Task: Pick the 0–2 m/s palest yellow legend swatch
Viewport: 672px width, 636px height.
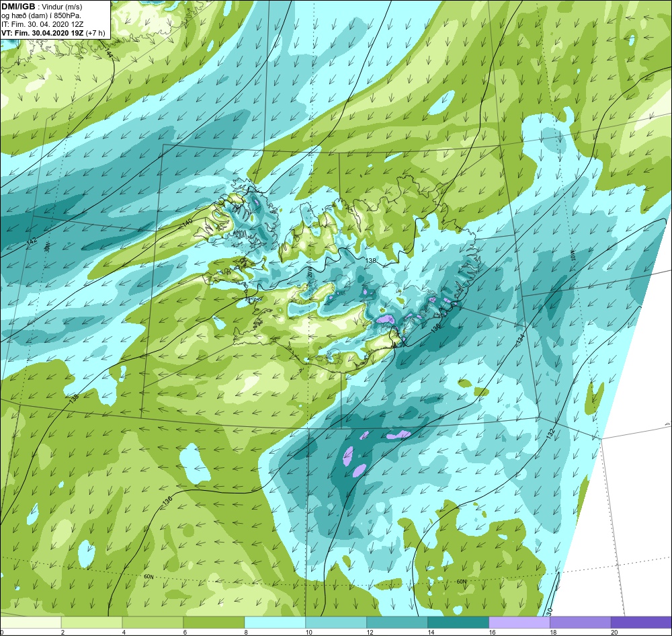Action: (30, 622)
